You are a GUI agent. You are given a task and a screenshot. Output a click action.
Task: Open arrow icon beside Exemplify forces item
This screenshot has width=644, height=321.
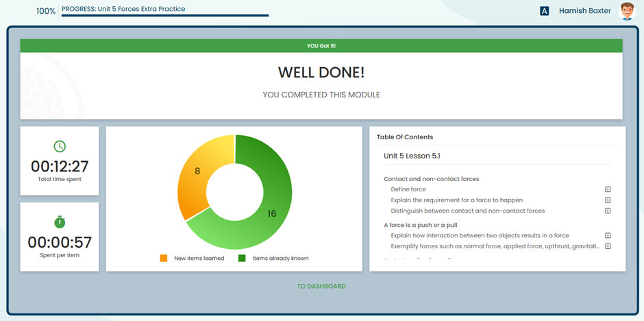click(608, 246)
